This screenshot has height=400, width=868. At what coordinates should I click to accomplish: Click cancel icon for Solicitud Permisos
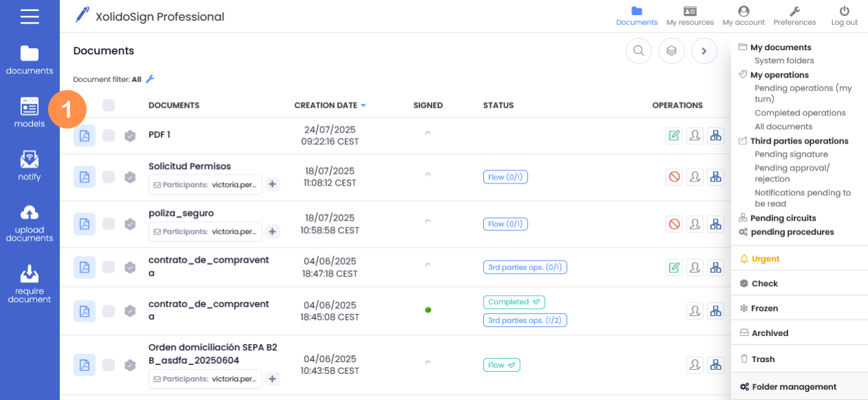(674, 177)
